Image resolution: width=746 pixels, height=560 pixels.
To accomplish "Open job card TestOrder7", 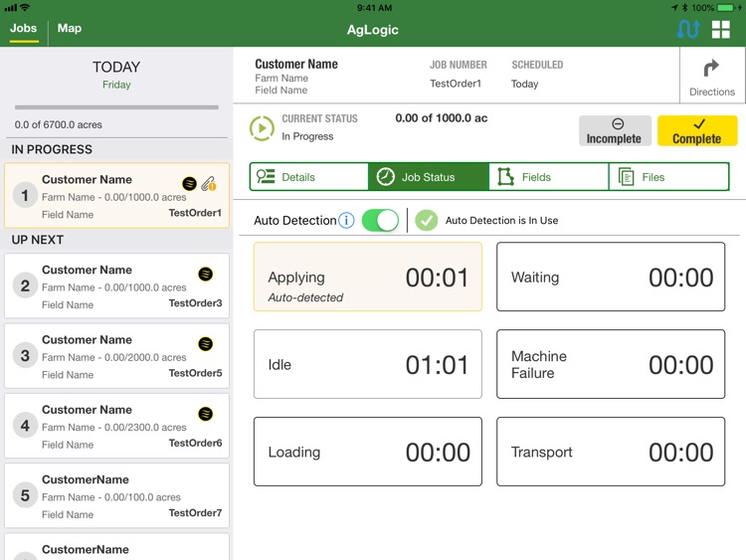I will (x=116, y=495).
